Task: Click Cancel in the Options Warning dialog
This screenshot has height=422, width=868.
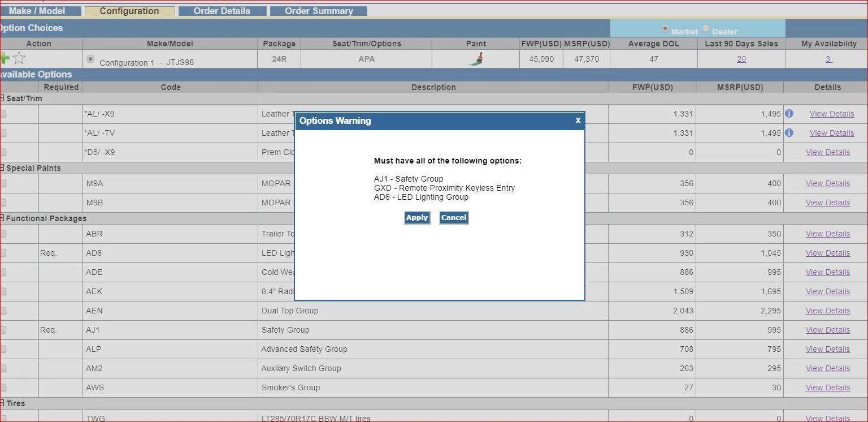Action: 454,218
